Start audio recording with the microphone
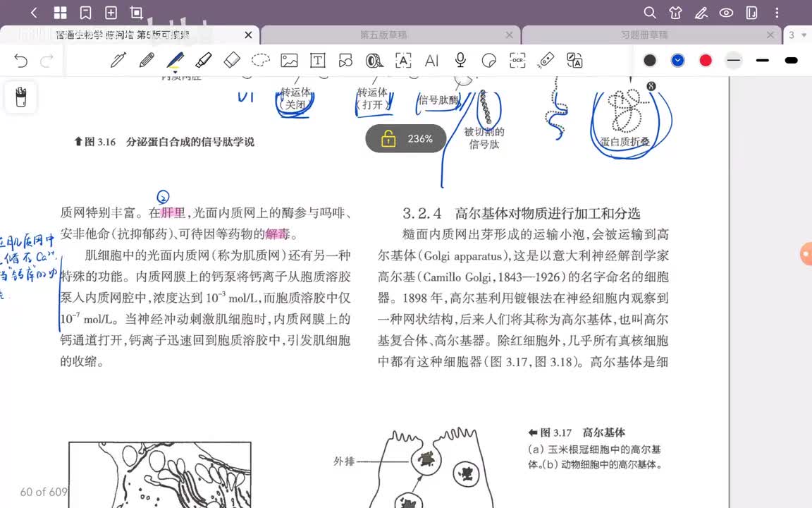Screen dimensions: 812x508 tap(460, 60)
